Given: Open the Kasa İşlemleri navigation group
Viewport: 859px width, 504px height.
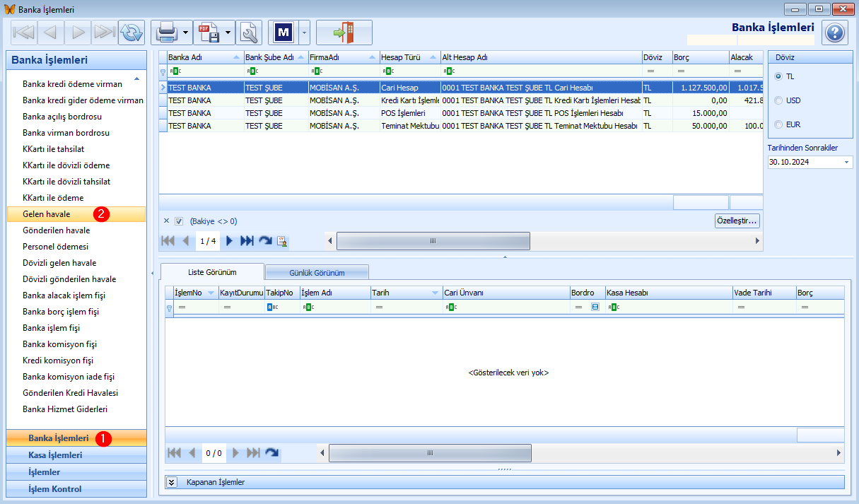Looking at the screenshot, I should [x=76, y=455].
